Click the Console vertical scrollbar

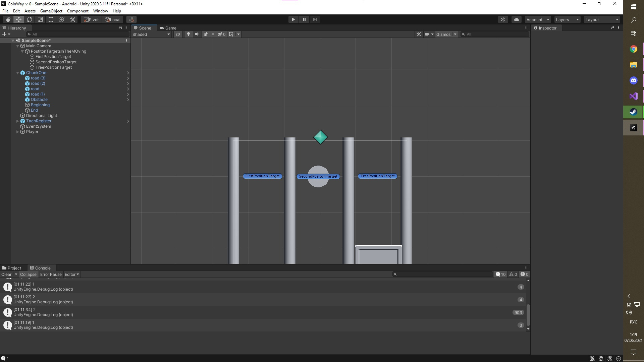point(528,315)
